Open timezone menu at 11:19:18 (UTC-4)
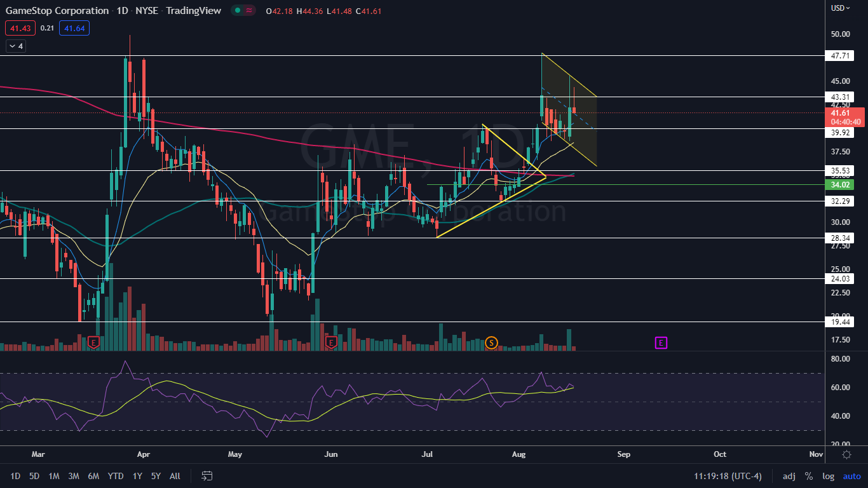This screenshot has width=868, height=488. pos(728,476)
